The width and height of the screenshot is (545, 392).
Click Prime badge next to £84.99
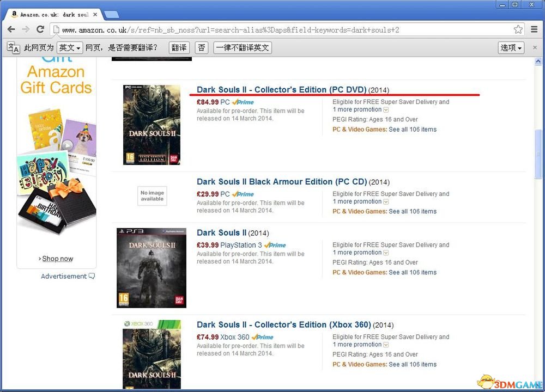pos(243,102)
